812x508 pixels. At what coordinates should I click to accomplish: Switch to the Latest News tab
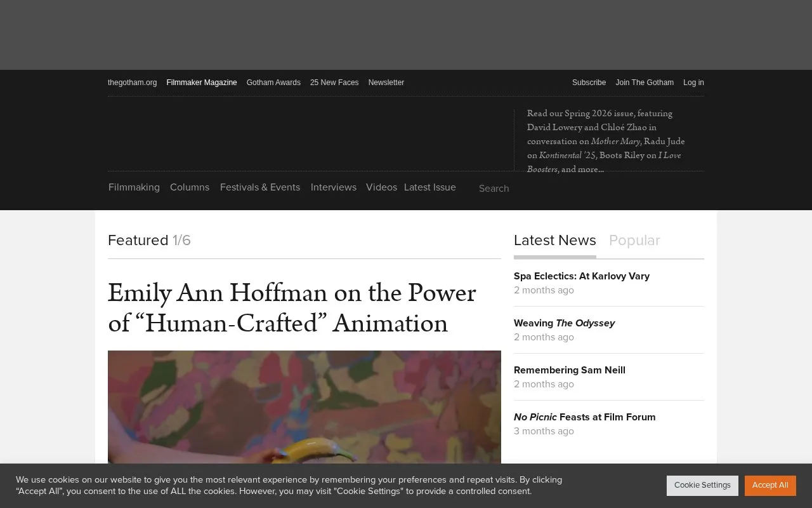click(555, 241)
